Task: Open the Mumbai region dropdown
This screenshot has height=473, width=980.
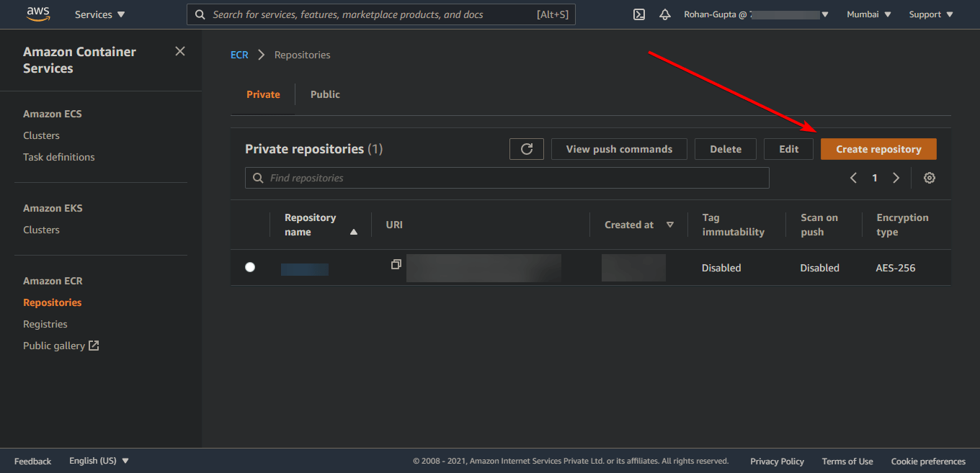Action: point(869,14)
